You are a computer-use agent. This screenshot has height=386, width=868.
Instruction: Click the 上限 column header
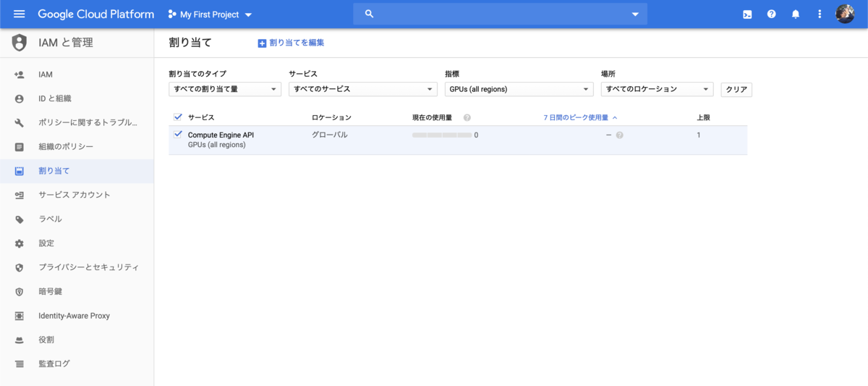[x=703, y=117]
